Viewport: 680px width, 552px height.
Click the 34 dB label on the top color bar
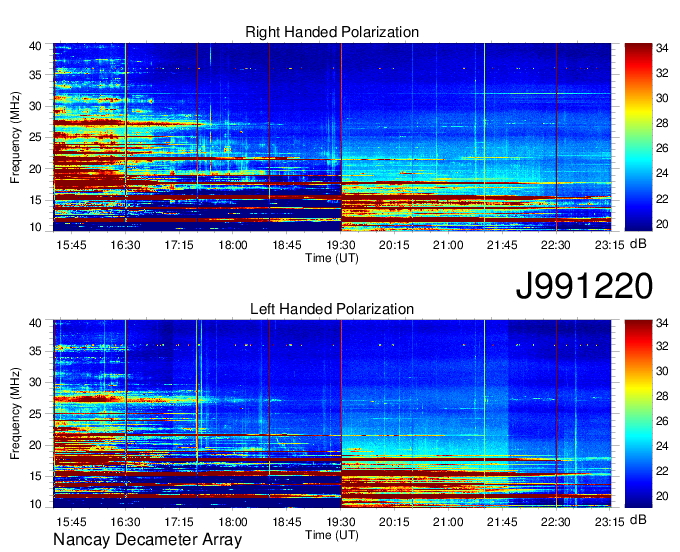pyautogui.click(x=662, y=48)
